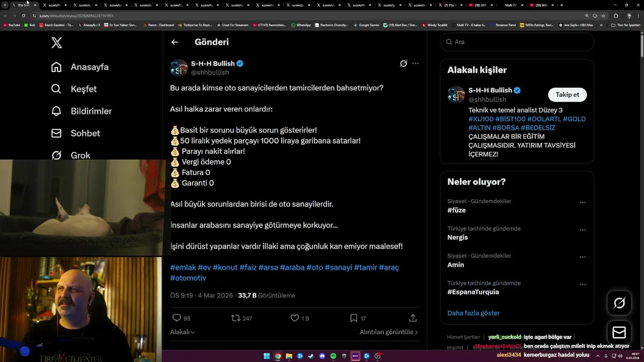
Task: Open more options for #EspanaTurquia trend
Action: (583, 284)
